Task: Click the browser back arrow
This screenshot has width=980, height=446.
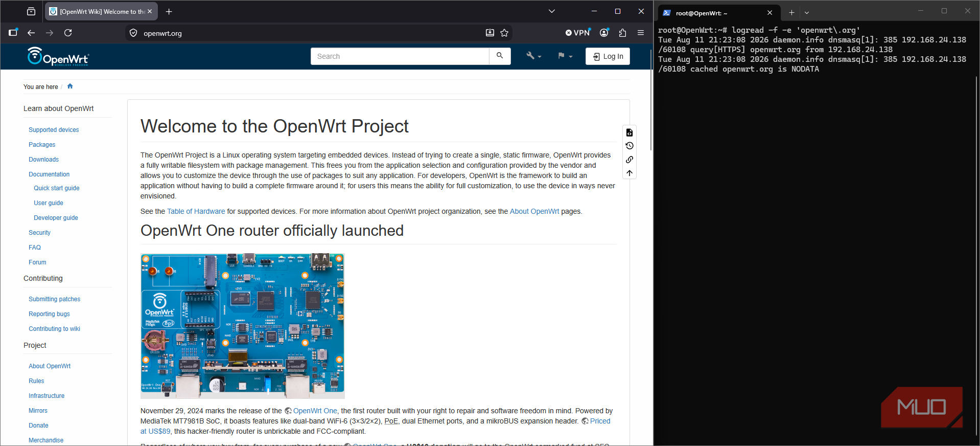Action: point(31,33)
